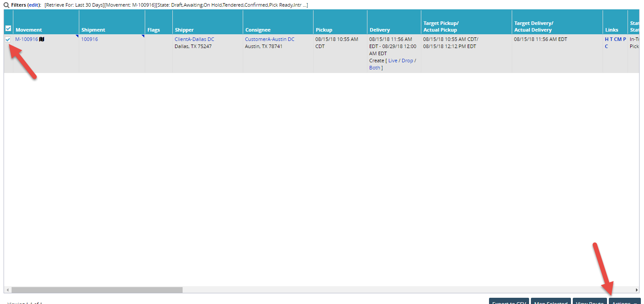The height and width of the screenshot is (304, 644).
Task: Click actual pickup 08/15/18 12:12 PM EDT
Action: coord(449,46)
